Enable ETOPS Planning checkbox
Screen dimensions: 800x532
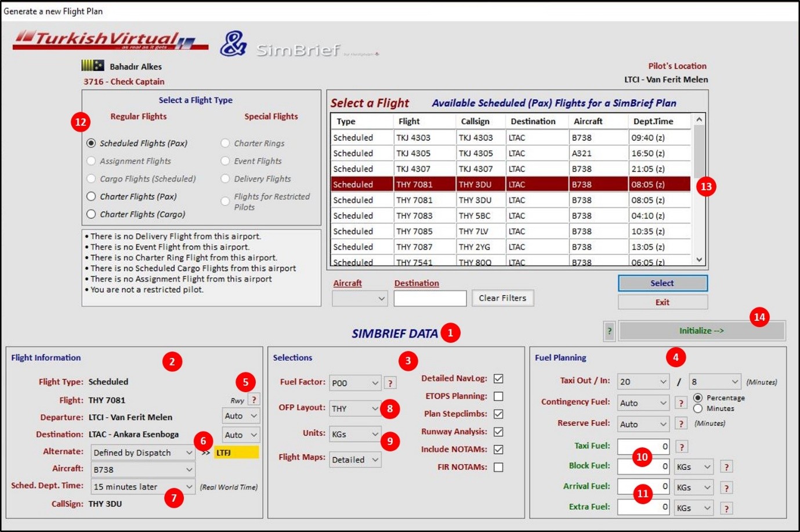498,396
